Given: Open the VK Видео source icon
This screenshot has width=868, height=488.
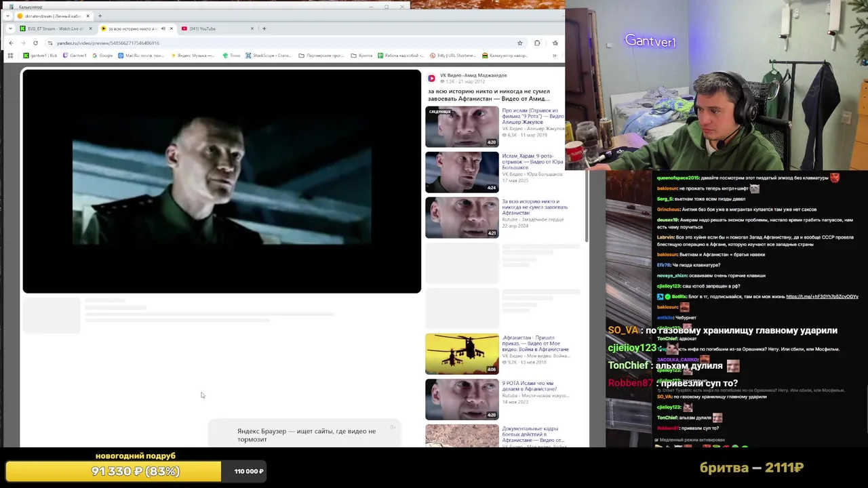Looking at the screenshot, I should 431,78.
